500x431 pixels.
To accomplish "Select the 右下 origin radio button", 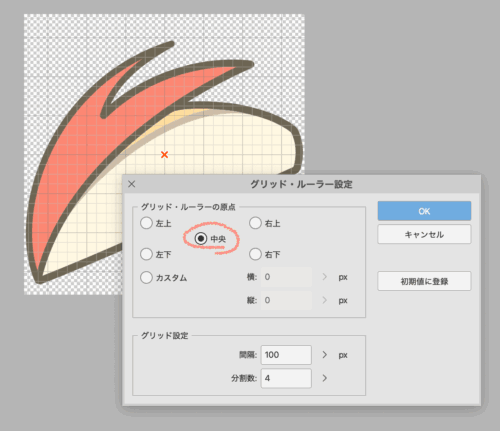I will [x=255, y=254].
